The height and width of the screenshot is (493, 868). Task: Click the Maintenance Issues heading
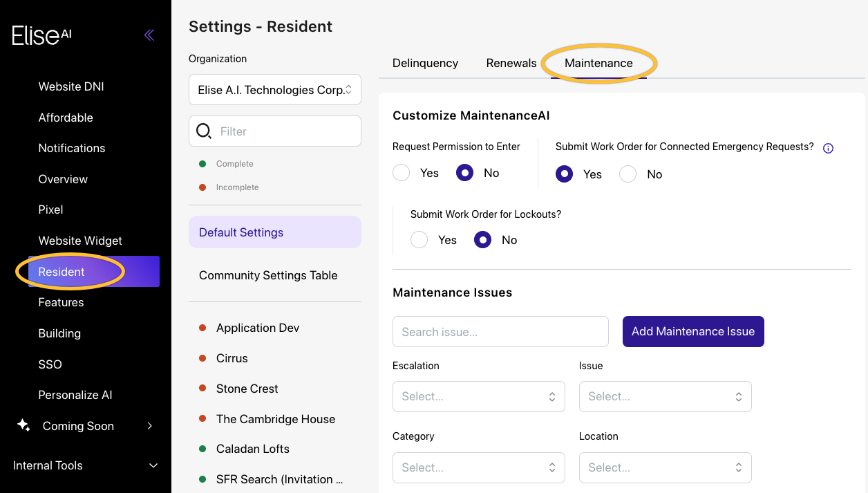click(453, 292)
